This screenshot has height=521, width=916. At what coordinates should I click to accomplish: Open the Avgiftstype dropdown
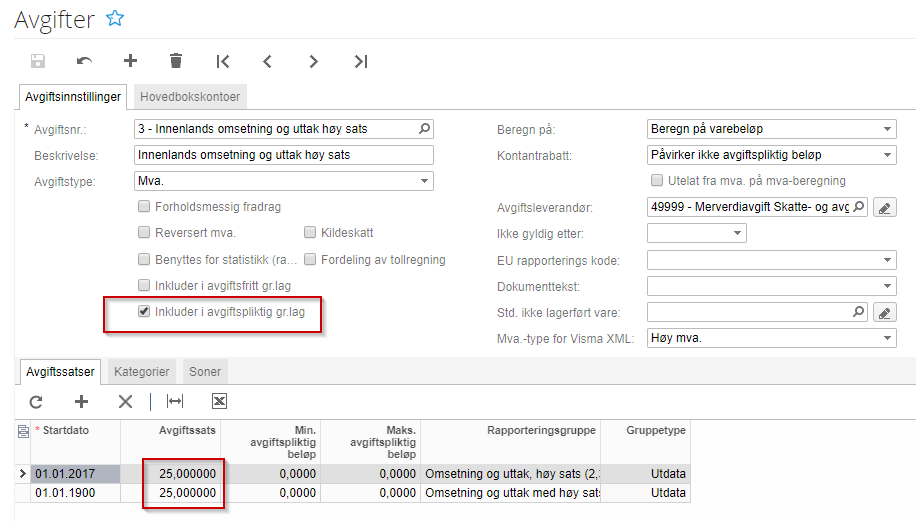coord(425,181)
